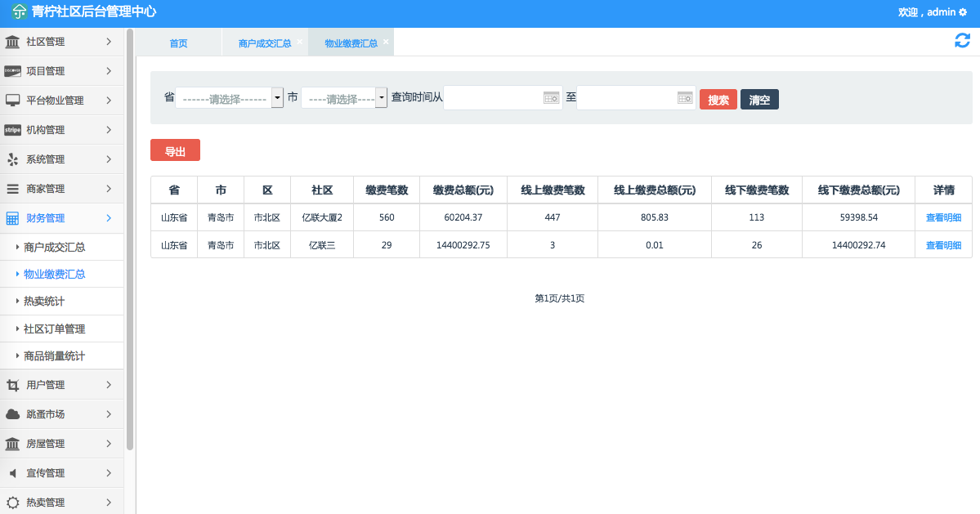Screen dimensions: 980x514
Task: Click the 第1页/共1页 pagination text
Action: (559, 298)
